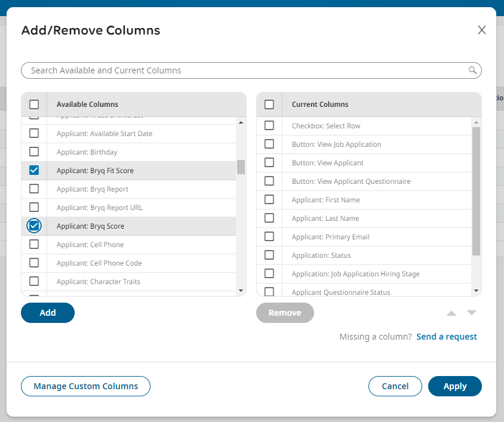Select all Current Columns header checkbox

(x=269, y=104)
